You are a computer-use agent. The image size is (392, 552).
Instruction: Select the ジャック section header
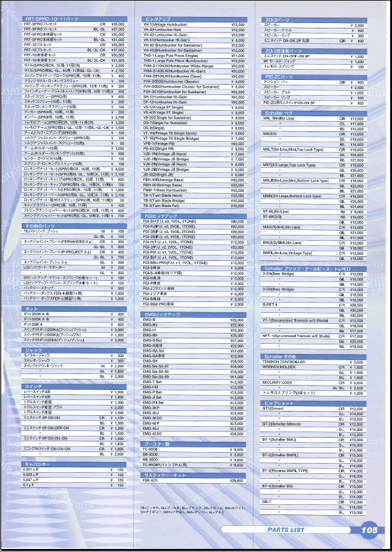coord(74,350)
